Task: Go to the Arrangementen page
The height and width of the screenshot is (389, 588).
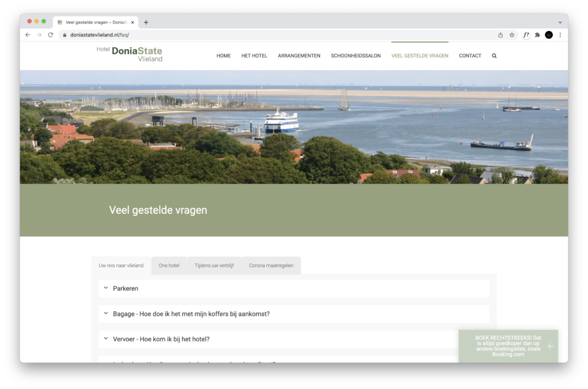Action: 299,56
